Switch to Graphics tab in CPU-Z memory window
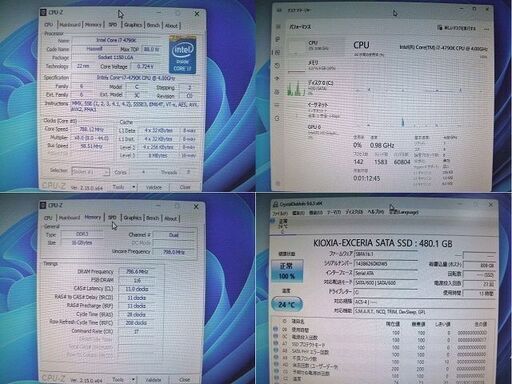 (132, 218)
